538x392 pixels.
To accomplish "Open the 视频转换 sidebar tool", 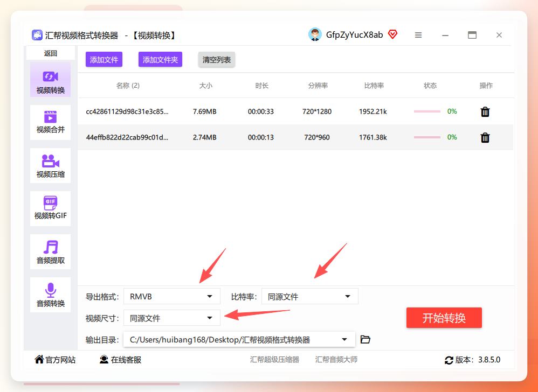I will 51,80.
